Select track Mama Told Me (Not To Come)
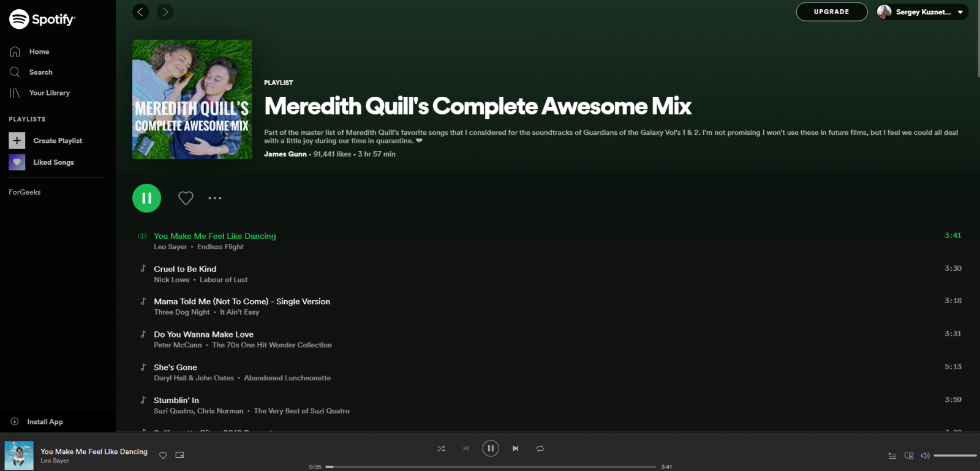 (242, 301)
